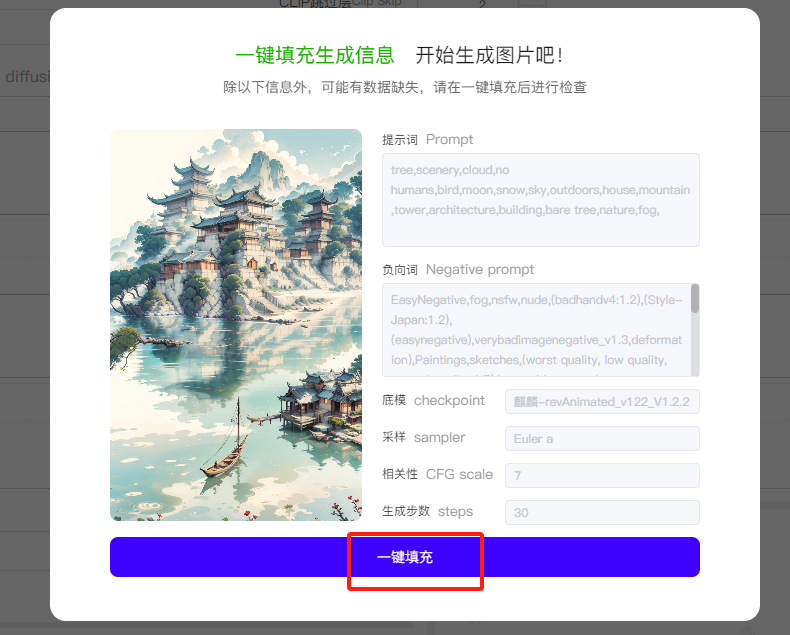The image size is (790, 635).
Task: Click the landscape preview image thumbnail
Action: coord(236,325)
